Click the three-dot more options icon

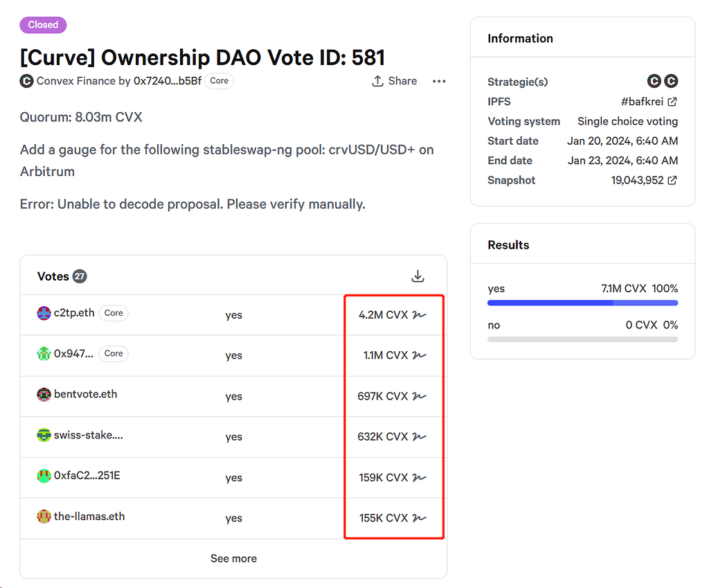(439, 81)
